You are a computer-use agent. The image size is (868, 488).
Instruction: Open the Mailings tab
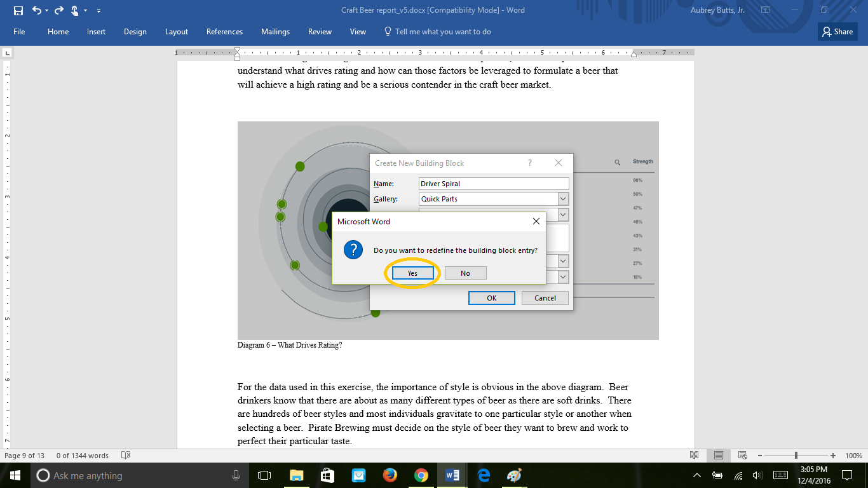[275, 32]
